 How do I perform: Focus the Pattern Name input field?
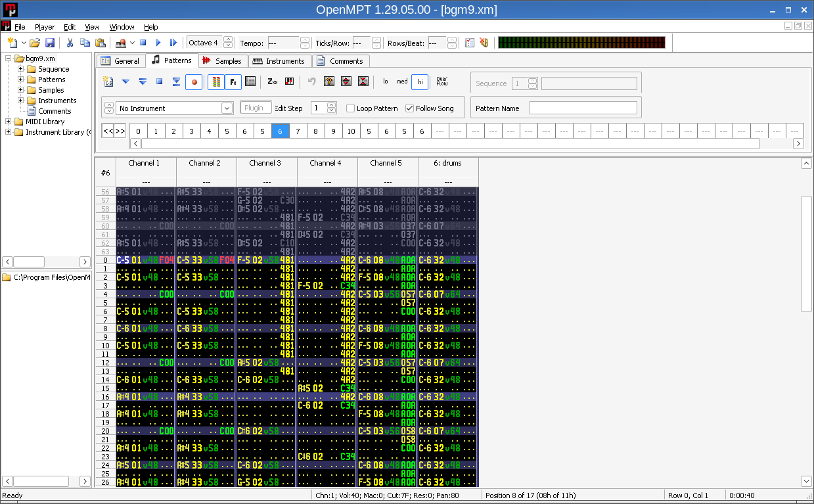tap(583, 108)
